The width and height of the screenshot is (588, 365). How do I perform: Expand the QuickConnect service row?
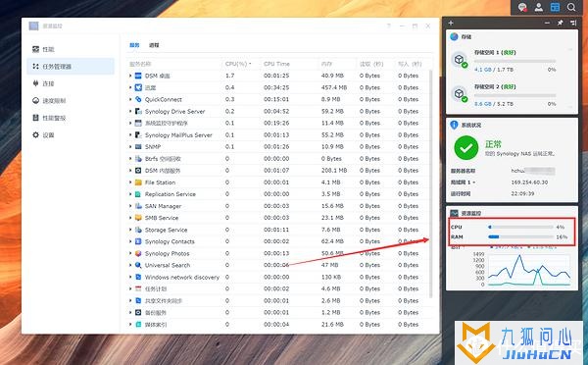pos(130,99)
